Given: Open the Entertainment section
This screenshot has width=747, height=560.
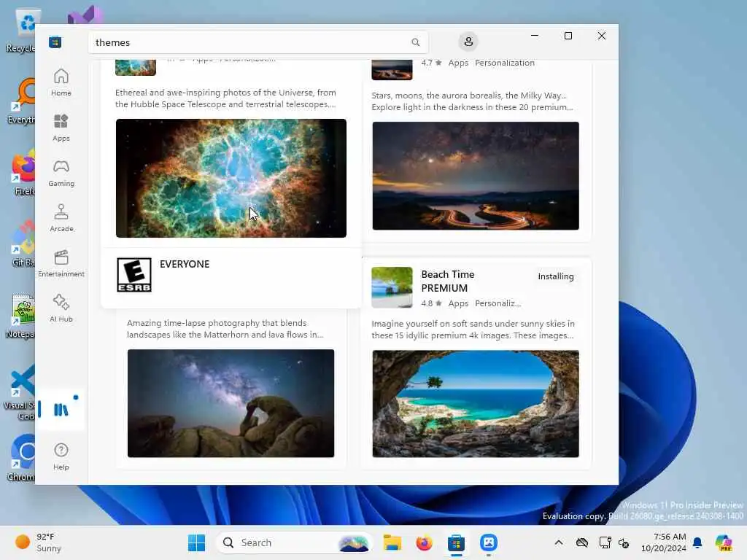Looking at the screenshot, I should point(61,263).
